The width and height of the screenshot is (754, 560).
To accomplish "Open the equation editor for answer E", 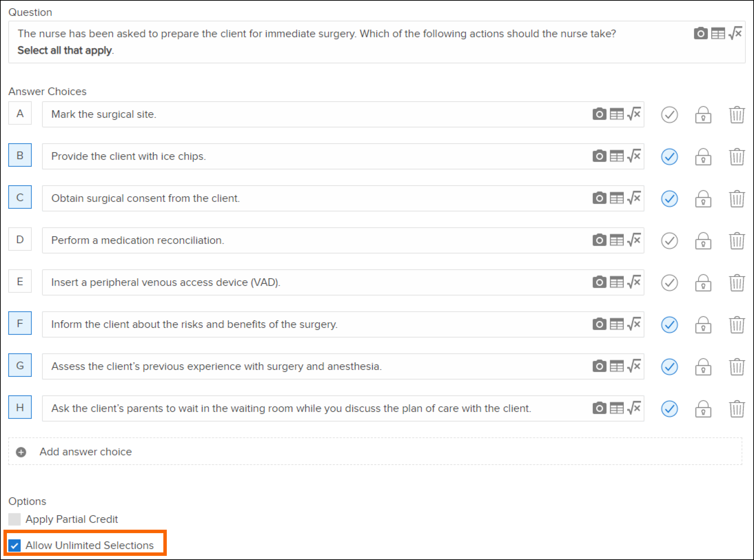I will [634, 282].
